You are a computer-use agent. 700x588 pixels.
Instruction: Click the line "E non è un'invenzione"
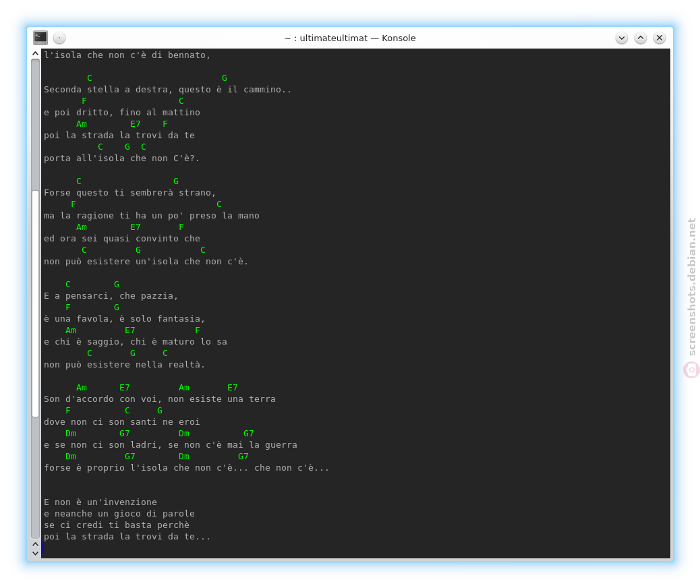click(x=100, y=502)
